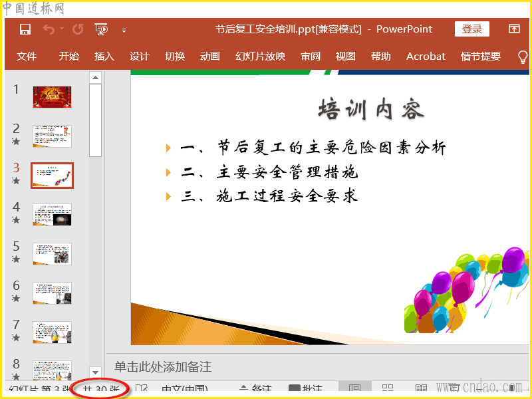Click the Undo arrow icon
The image size is (532, 399).
point(49,29)
